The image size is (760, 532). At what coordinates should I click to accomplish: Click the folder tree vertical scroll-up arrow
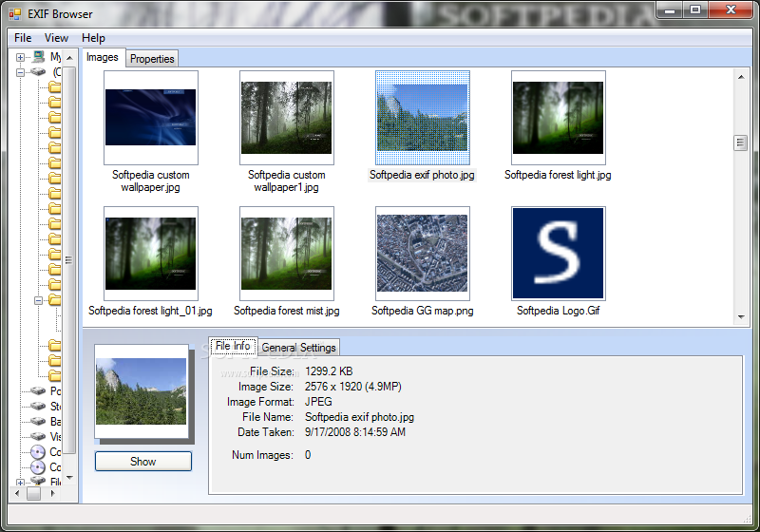tap(69, 58)
